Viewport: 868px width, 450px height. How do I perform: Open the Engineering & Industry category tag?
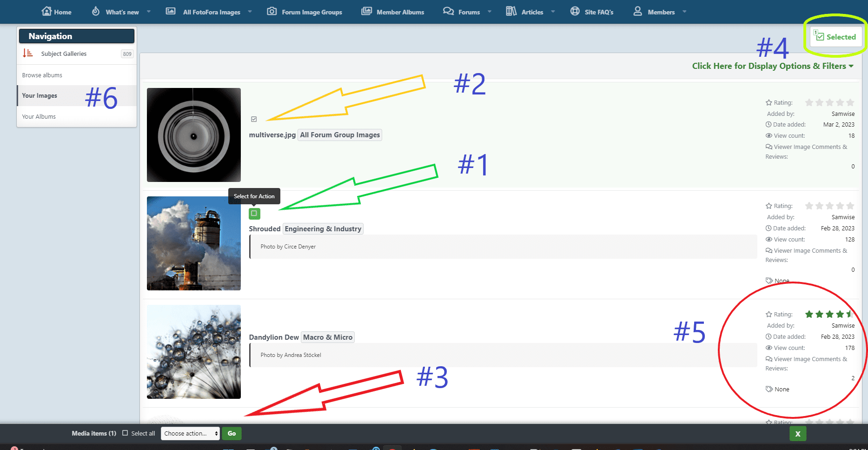point(323,229)
